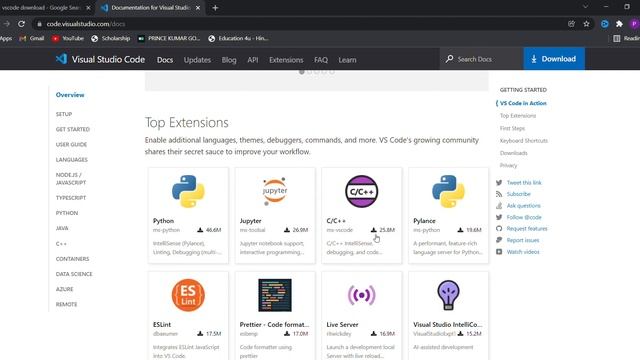The image size is (640, 360).
Task: Open the PRINCE KUMAR GO... bookmark
Action: click(169, 38)
